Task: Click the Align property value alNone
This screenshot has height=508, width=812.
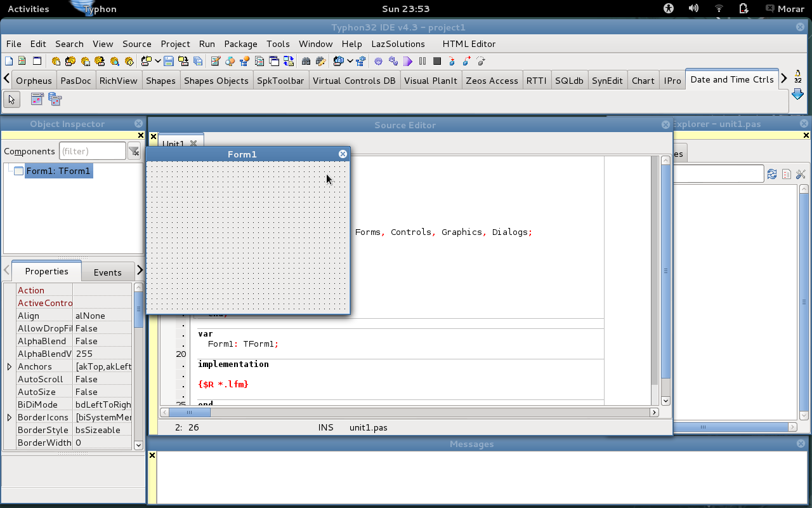Action: pos(90,316)
